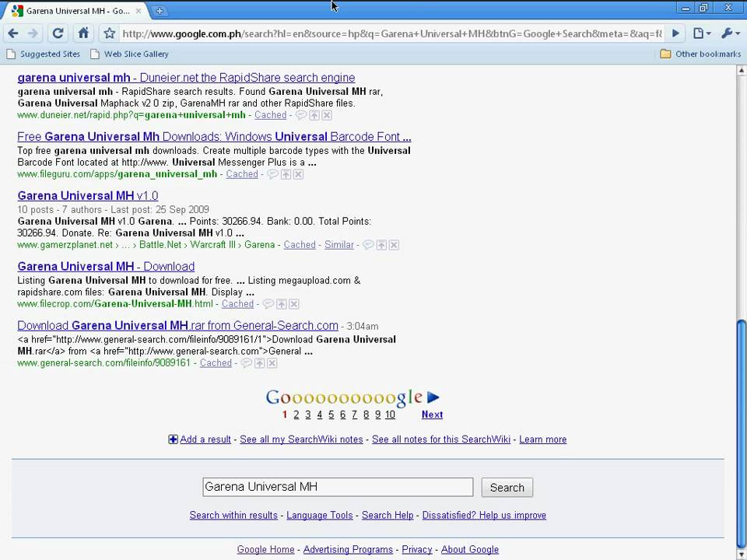
Task: Click the vertical scrollbar thumb
Action: tap(741, 433)
